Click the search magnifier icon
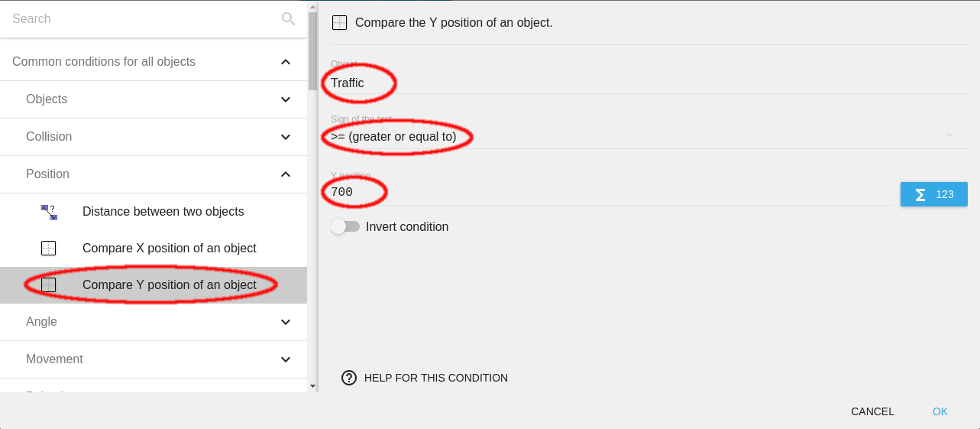This screenshot has width=980, height=429. click(x=288, y=19)
